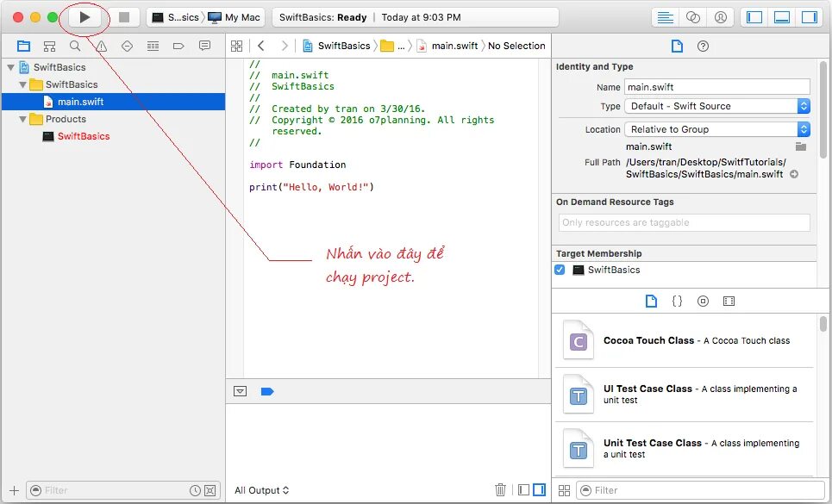The height and width of the screenshot is (504, 832).
Task: Show the File inspector
Action: tap(677, 47)
